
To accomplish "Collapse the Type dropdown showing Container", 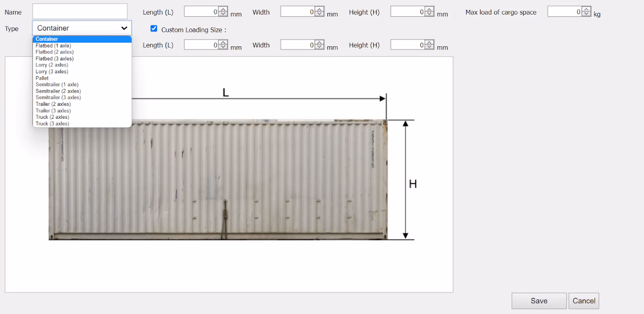I will point(82,28).
